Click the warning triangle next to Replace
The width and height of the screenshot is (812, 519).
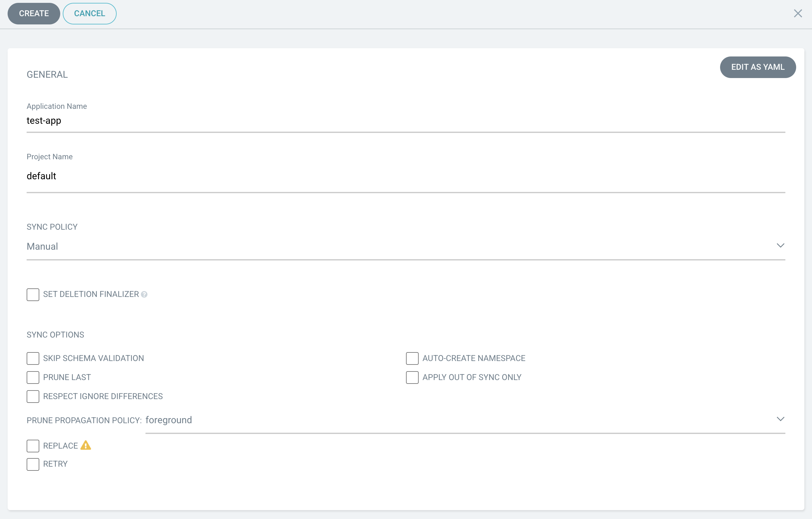[86, 445]
